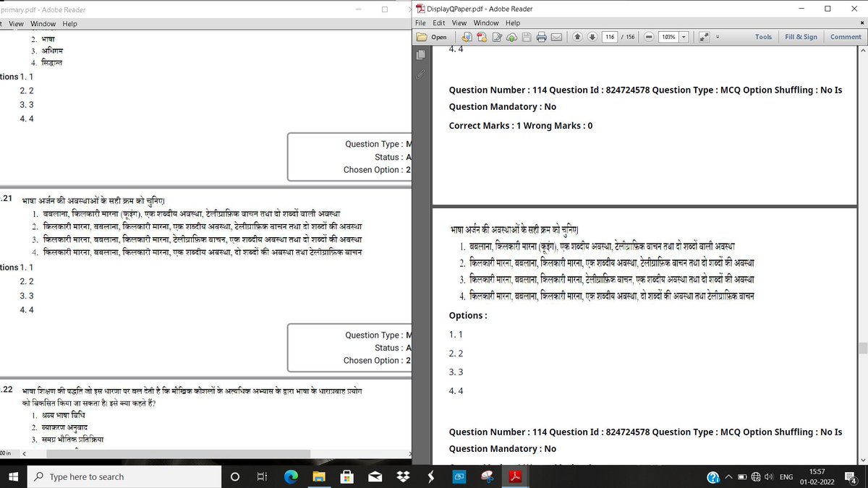Show attachments paperclip panel in sidebar

coord(420,74)
